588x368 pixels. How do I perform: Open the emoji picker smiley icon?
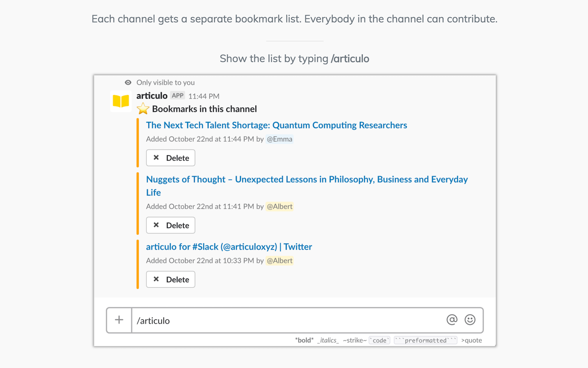pyautogui.click(x=470, y=320)
